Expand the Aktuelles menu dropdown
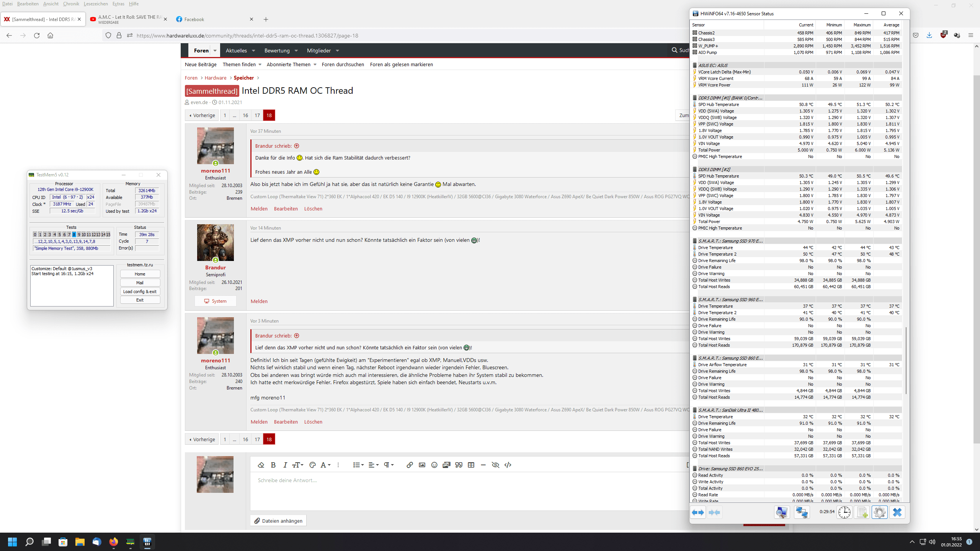 253,51
